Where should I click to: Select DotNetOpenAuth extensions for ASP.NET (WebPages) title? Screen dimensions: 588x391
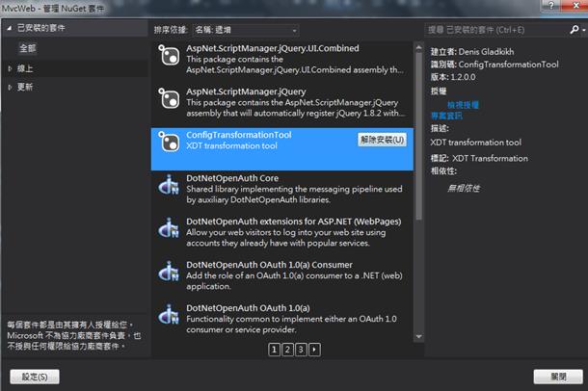(x=294, y=222)
